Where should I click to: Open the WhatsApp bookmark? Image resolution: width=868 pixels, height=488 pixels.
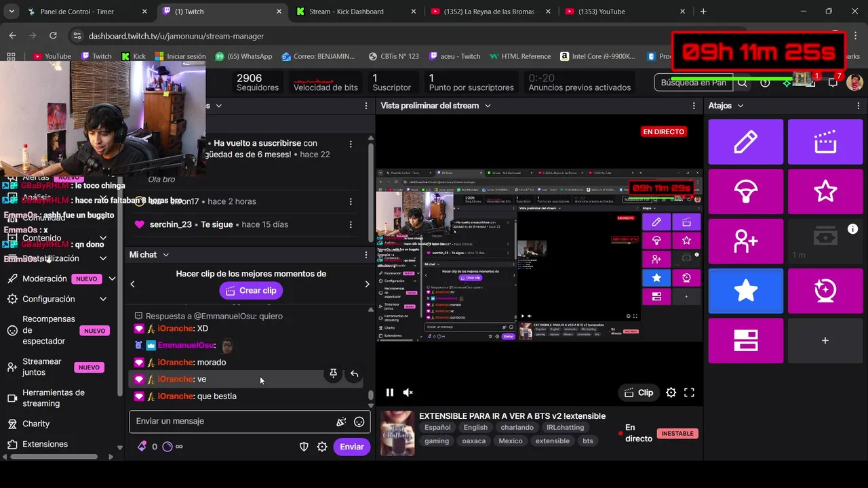[x=243, y=56]
